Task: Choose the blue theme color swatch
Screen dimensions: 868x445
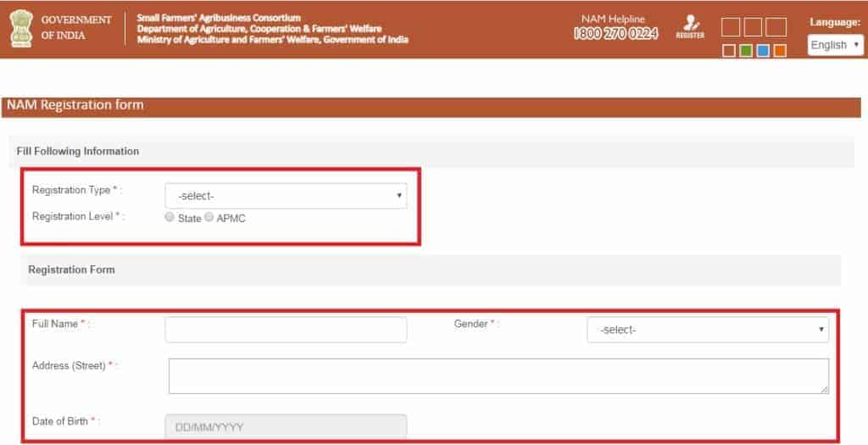Action: point(763,50)
